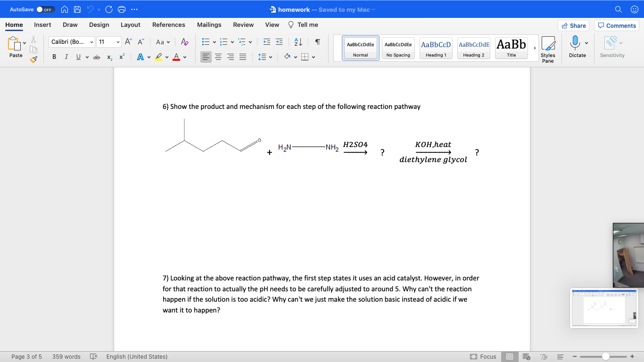Open the Focus view mode
This screenshot has width=644, height=362.
483,357
